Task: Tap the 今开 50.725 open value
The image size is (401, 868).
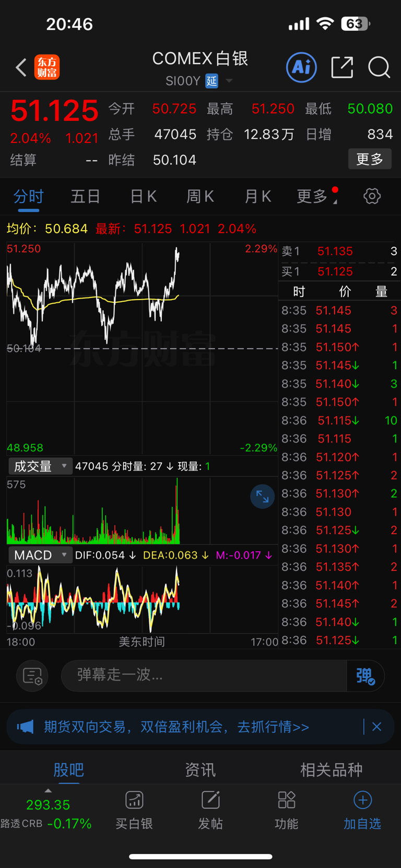Action: pyautogui.click(x=174, y=109)
